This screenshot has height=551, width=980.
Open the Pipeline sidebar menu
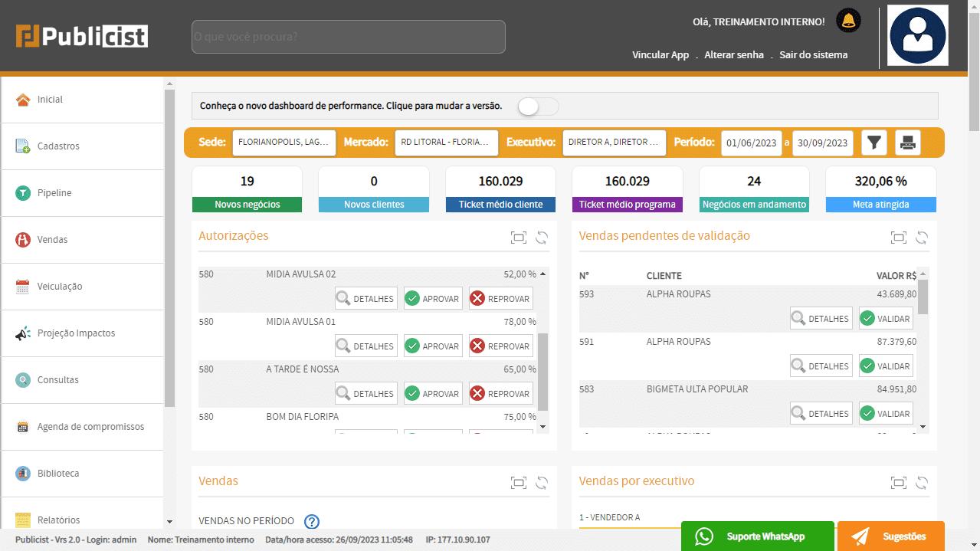click(54, 193)
